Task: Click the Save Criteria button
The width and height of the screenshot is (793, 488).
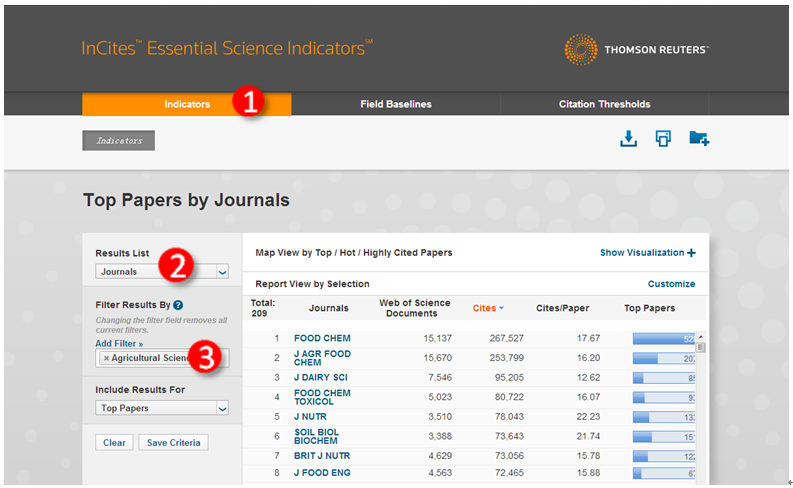Action: click(173, 442)
